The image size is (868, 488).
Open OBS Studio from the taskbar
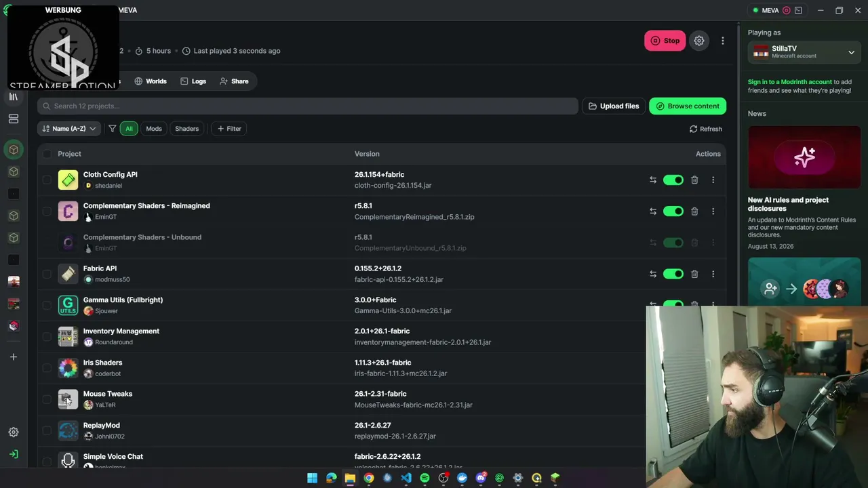coord(443,478)
